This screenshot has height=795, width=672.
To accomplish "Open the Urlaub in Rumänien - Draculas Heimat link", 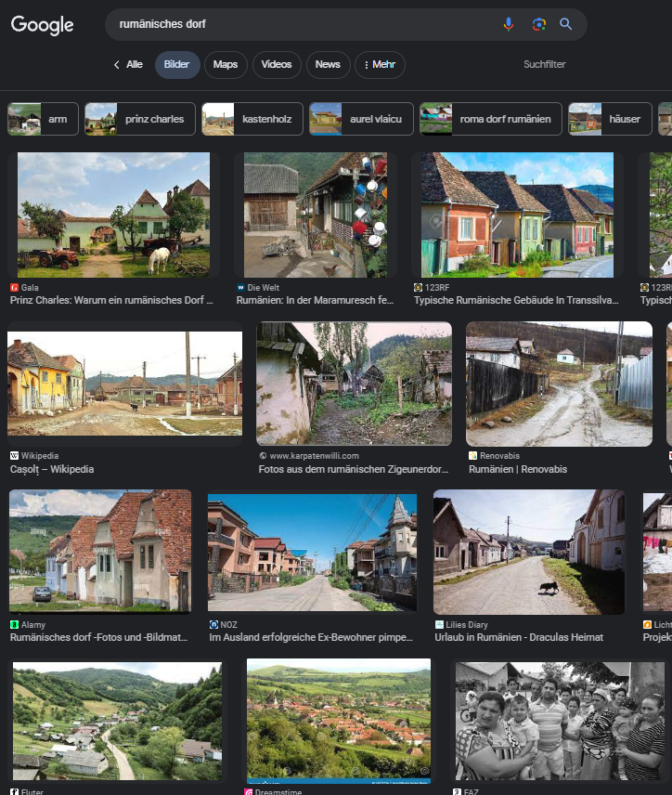I will tap(519, 637).
